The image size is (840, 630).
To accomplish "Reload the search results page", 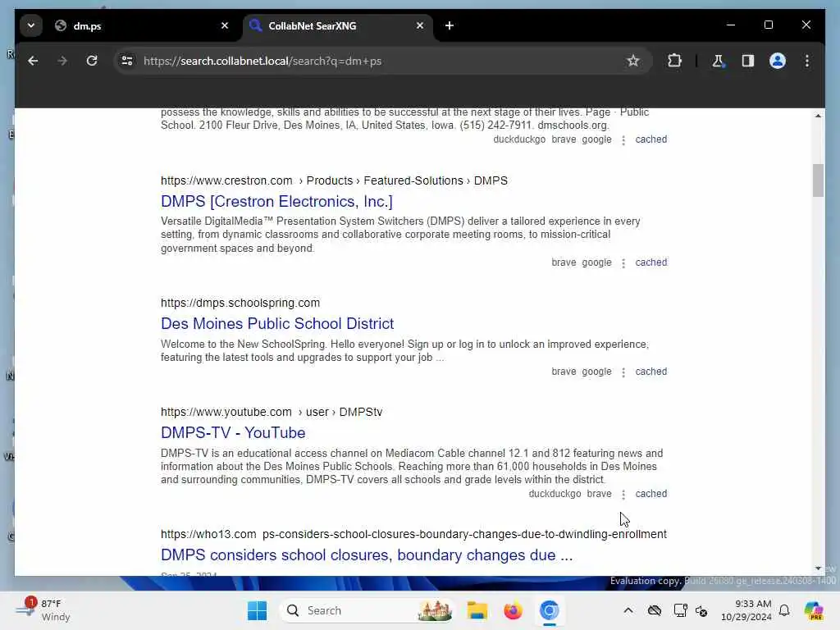I will (x=92, y=61).
